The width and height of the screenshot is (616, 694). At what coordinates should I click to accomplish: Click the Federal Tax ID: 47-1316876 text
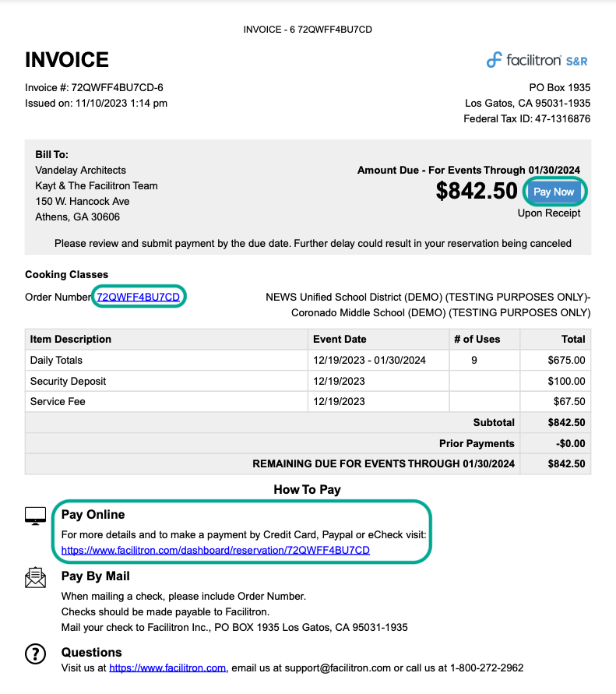point(526,118)
